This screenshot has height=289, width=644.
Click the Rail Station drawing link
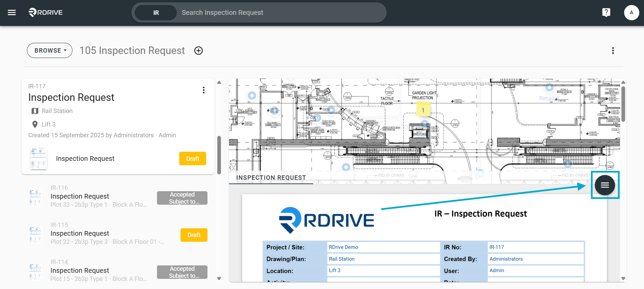(x=342, y=259)
